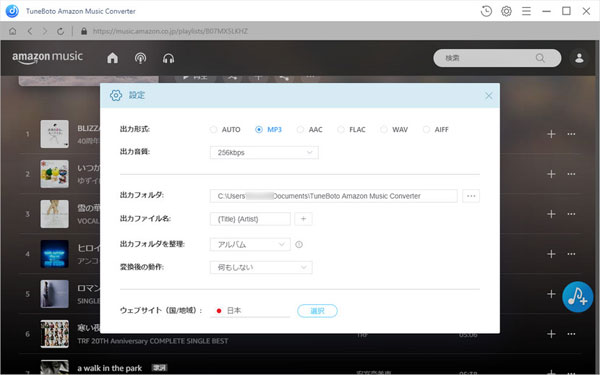Open album thumbnail for track 2

coord(55,174)
